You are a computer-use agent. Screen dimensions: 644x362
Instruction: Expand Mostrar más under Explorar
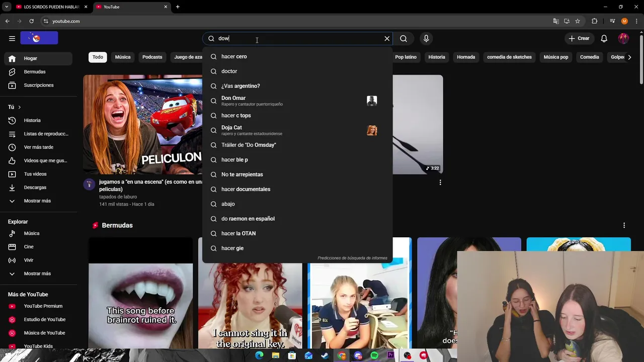coord(38,274)
